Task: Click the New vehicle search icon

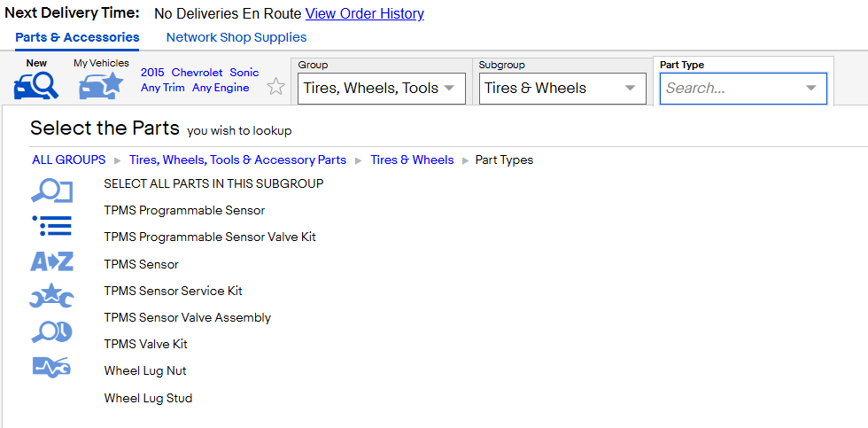Action: coord(36,86)
